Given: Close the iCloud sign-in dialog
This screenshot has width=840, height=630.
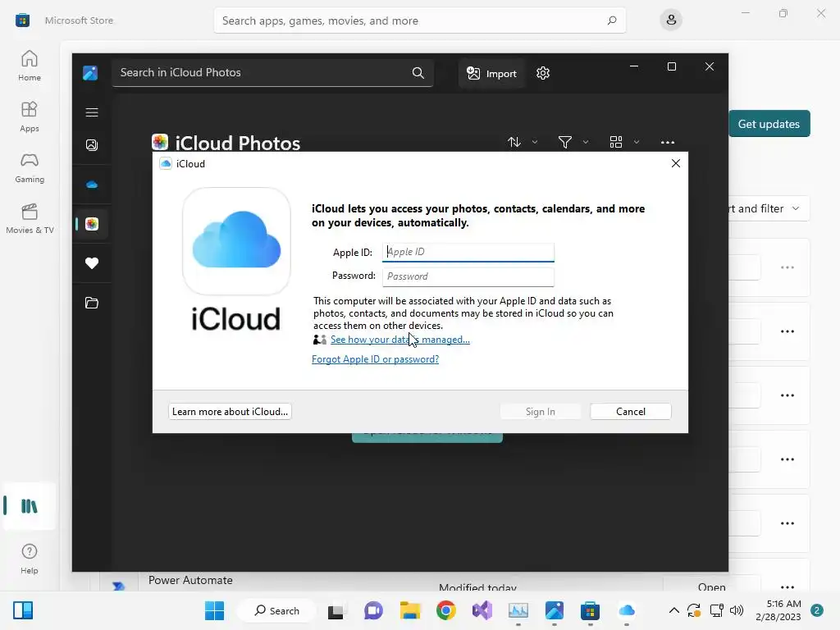Looking at the screenshot, I should point(676,163).
